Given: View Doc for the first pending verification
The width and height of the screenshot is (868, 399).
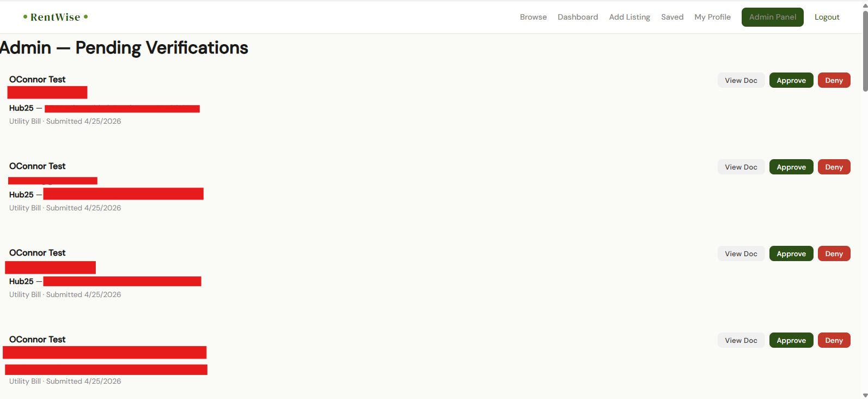Looking at the screenshot, I should pos(741,80).
